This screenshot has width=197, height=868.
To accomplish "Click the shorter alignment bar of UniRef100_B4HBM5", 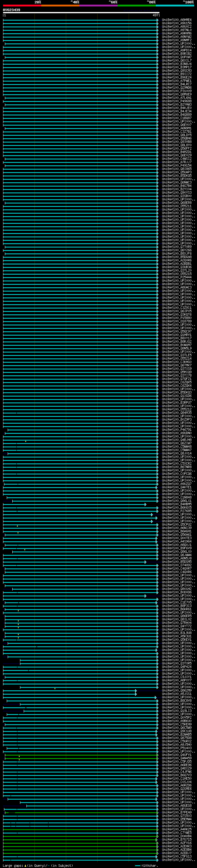I will [74, 504].
